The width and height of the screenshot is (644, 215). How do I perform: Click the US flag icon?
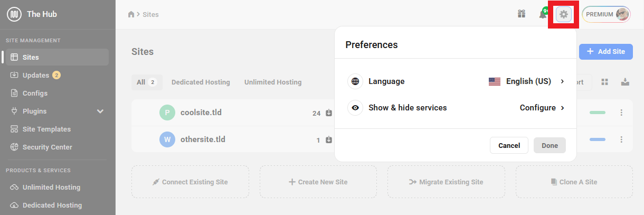(495, 81)
